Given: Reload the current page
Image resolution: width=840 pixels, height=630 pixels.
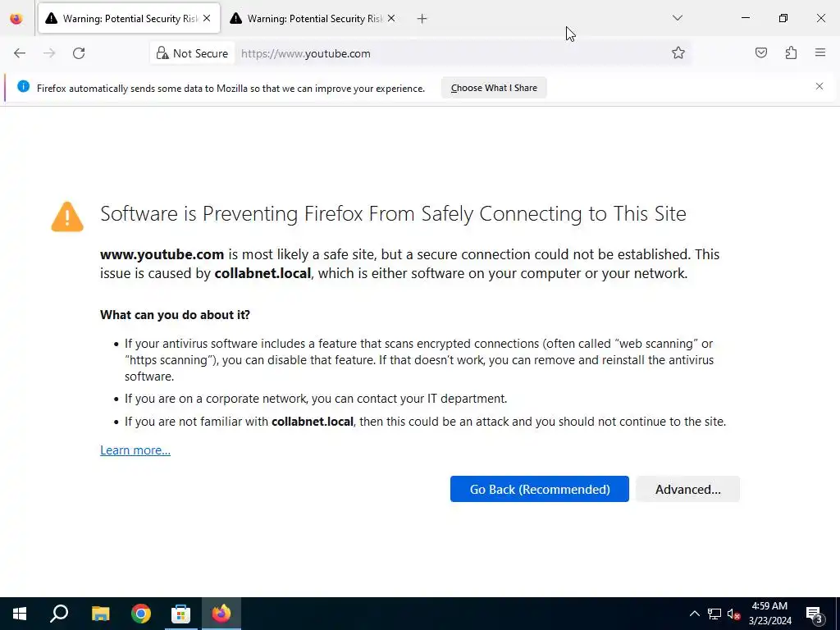Looking at the screenshot, I should coord(79,53).
